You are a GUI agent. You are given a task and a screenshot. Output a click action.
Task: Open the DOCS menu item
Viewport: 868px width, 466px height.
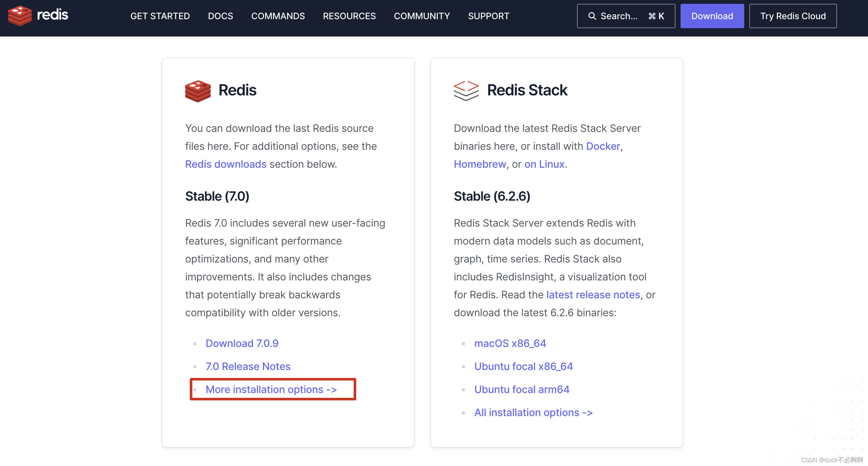point(220,16)
